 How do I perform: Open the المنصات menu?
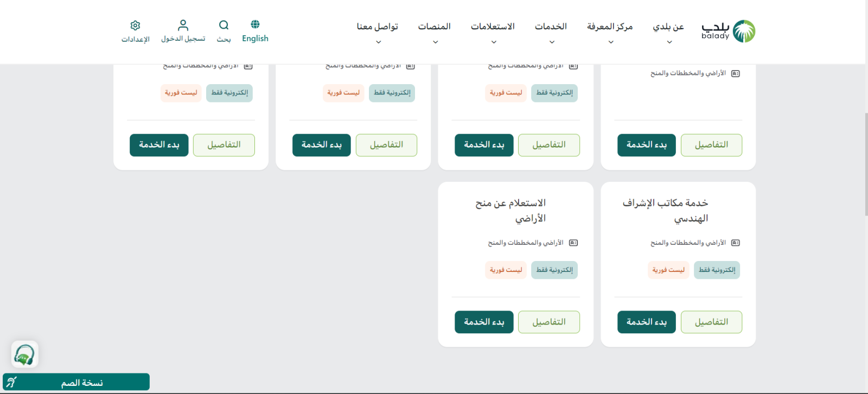[x=434, y=32]
